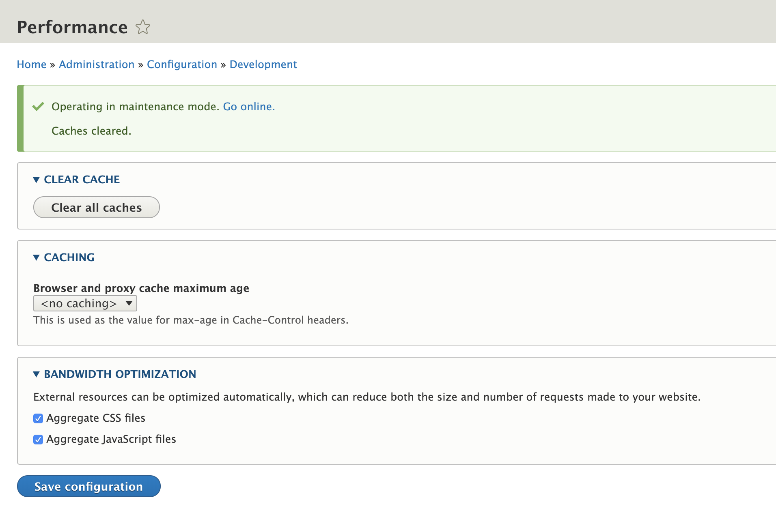Uncheck the Aggregate CSS files checkbox
776x532 pixels.
coord(38,418)
